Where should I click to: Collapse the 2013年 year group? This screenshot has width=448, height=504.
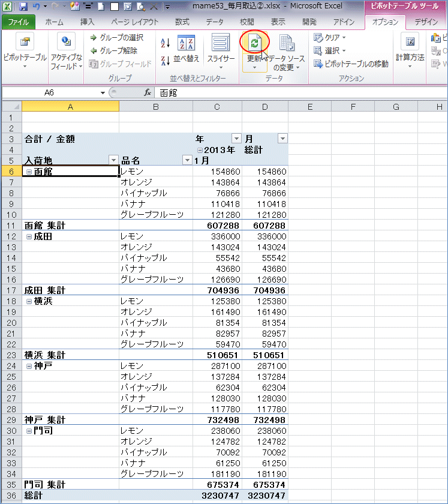click(x=200, y=149)
